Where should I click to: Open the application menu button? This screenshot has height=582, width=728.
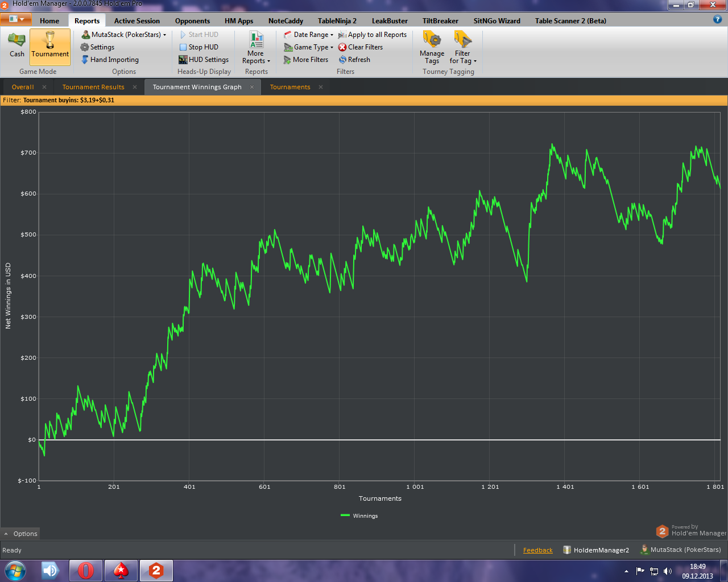[15, 19]
